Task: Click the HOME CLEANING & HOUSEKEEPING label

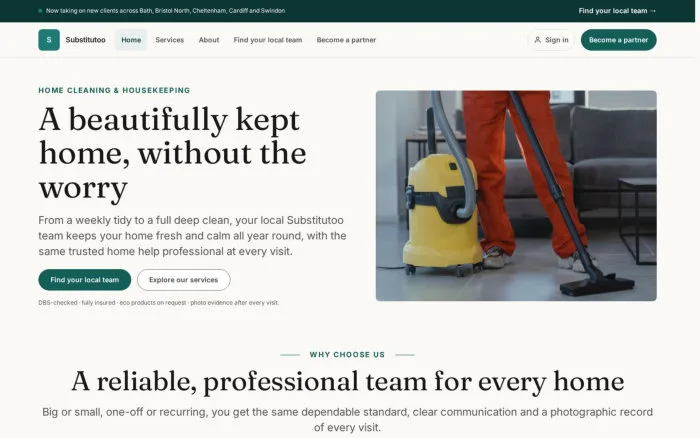Action: click(114, 90)
